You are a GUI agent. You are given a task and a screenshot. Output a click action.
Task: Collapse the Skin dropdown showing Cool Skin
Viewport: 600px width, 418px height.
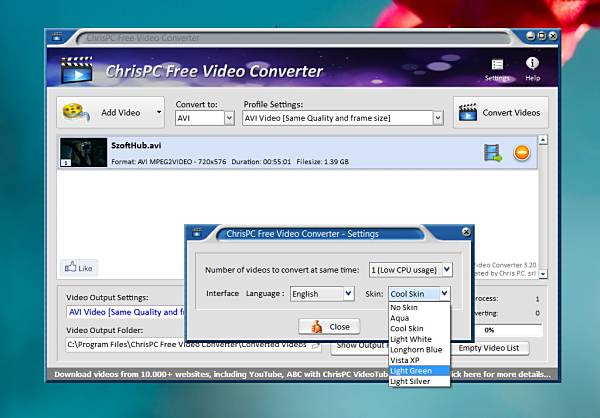point(444,294)
